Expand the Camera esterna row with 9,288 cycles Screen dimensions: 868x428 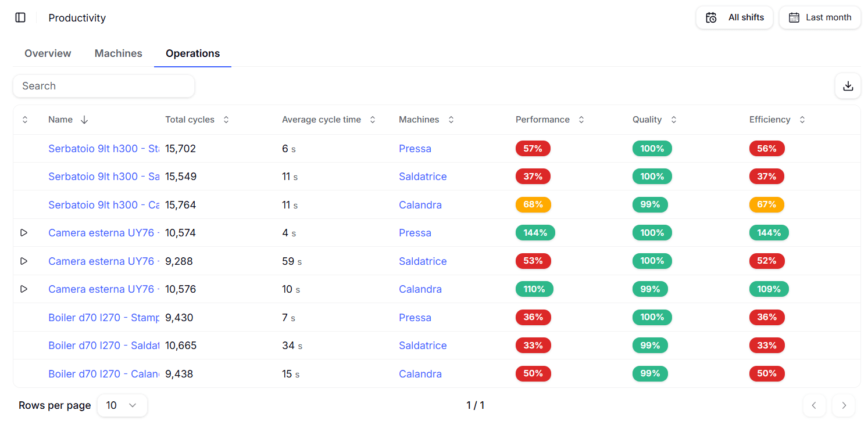coord(24,261)
